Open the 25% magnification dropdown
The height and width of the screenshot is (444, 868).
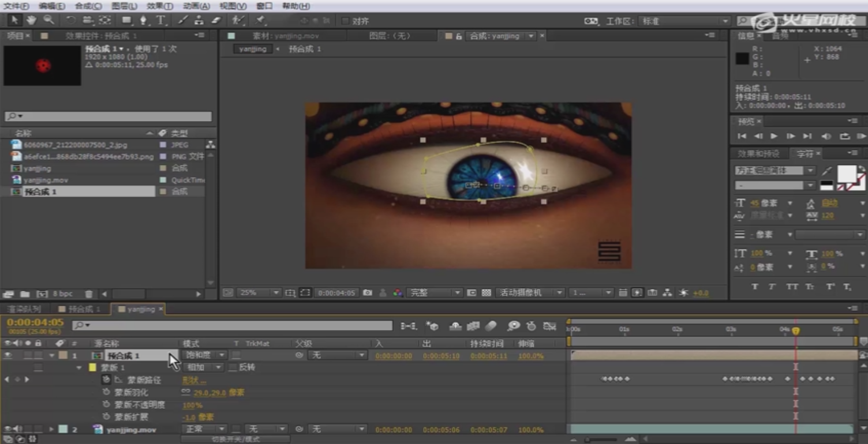click(x=259, y=293)
